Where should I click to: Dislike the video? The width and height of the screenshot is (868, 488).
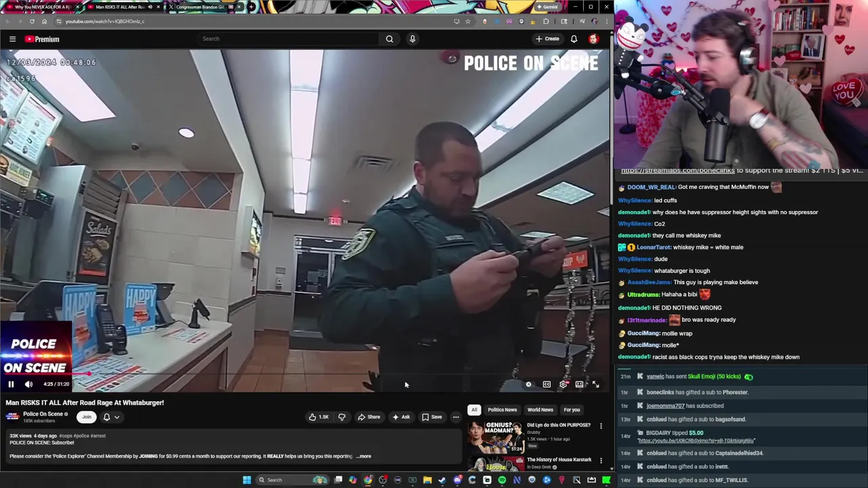(342, 417)
